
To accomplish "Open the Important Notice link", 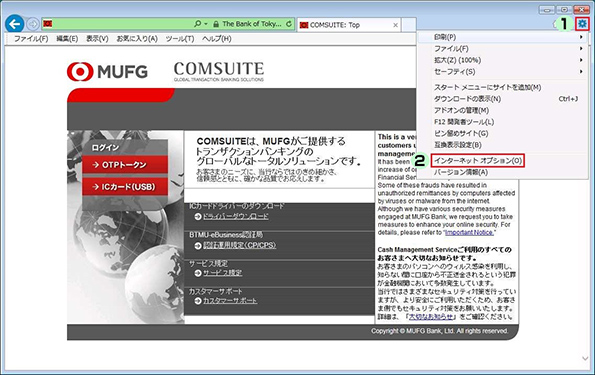I will (x=469, y=232).
